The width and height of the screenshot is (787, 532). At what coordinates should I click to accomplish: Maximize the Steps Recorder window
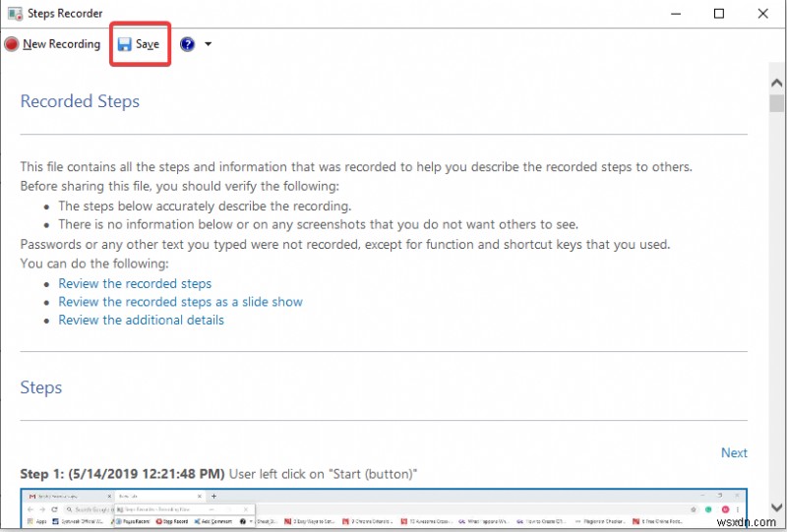[x=719, y=14]
